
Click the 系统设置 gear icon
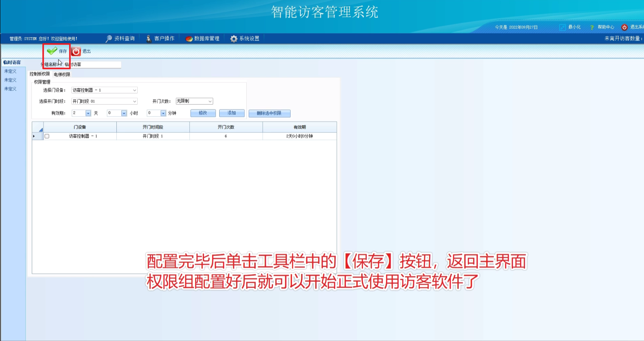pyautogui.click(x=234, y=38)
